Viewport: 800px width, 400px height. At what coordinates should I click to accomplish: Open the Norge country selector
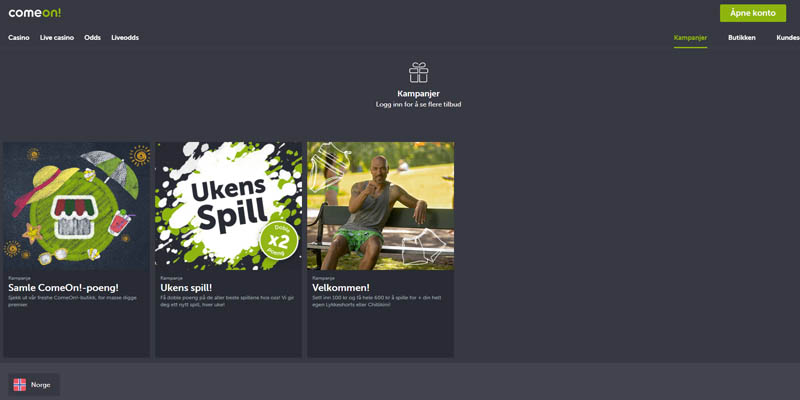(x=34, y=385)
